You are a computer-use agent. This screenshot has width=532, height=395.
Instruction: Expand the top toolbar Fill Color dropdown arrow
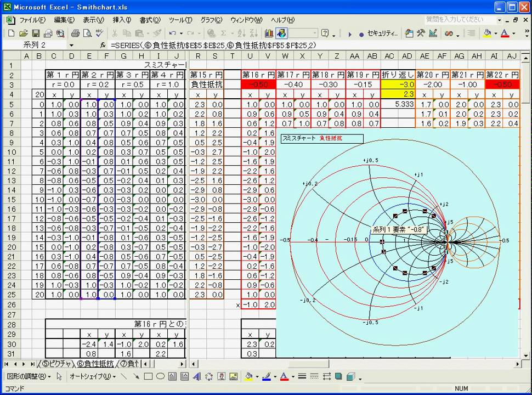[495, 33]
